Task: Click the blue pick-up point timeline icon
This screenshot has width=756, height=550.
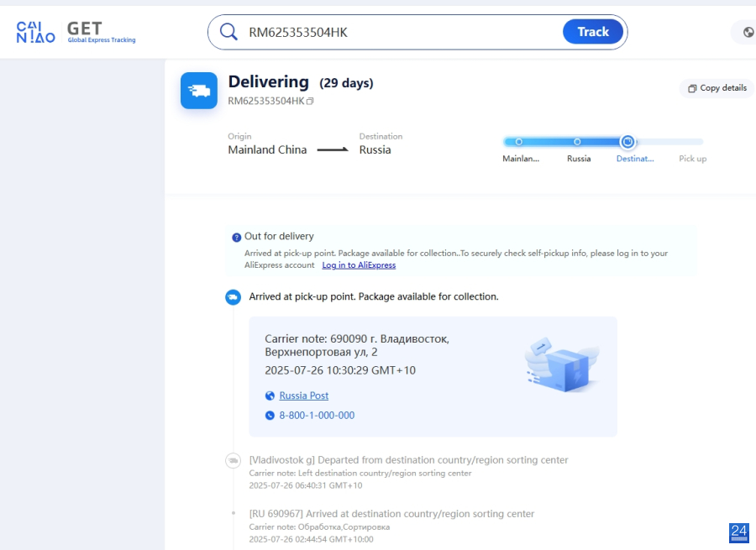Action: point(233,297)
